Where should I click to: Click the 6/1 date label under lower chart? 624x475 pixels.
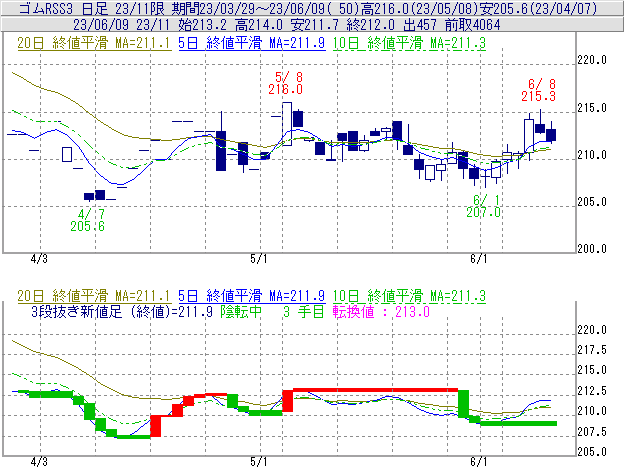click(x=479, y=462)
